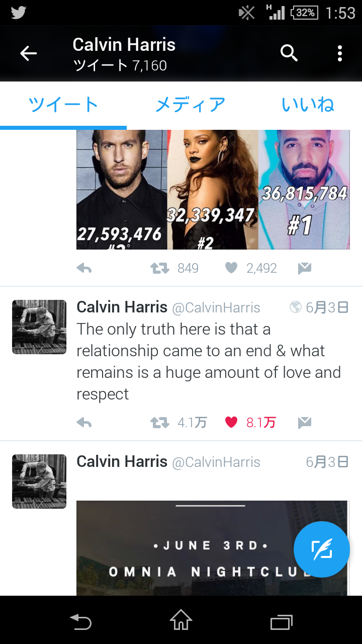This screenshot has height=644, width=362.
Task: Reply to the relationship tweet
Action: [84, 423]
